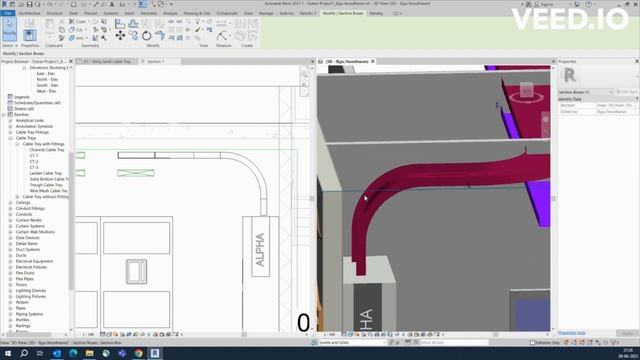Open Chrome from the Windows taskbar
Screen dimensions: 640x360
tap(138, 353)
